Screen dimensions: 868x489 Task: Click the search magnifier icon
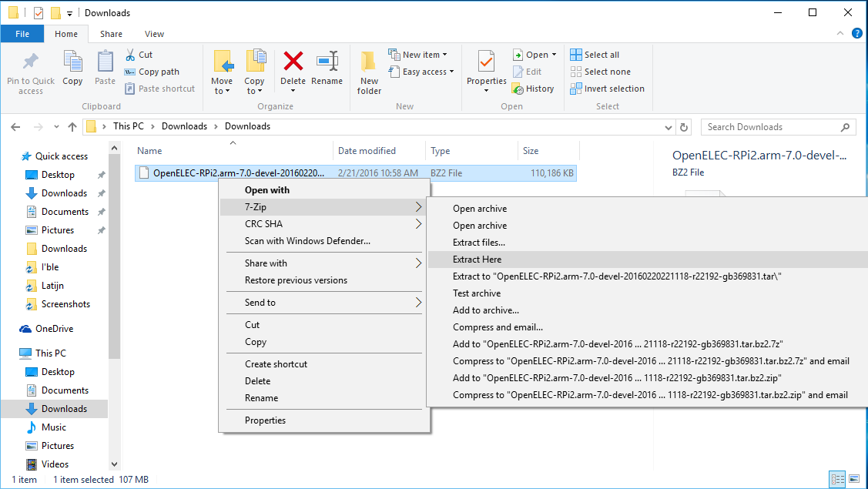click(x=845, y=127)
